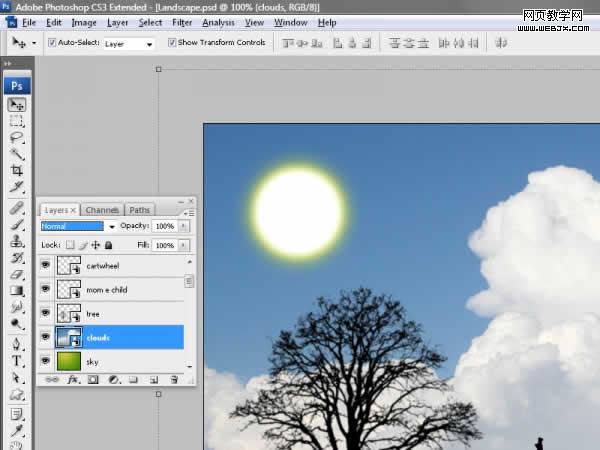Open the File menu
The width and height of the screenshot is (600, 450).
click(x=29, y=23)
